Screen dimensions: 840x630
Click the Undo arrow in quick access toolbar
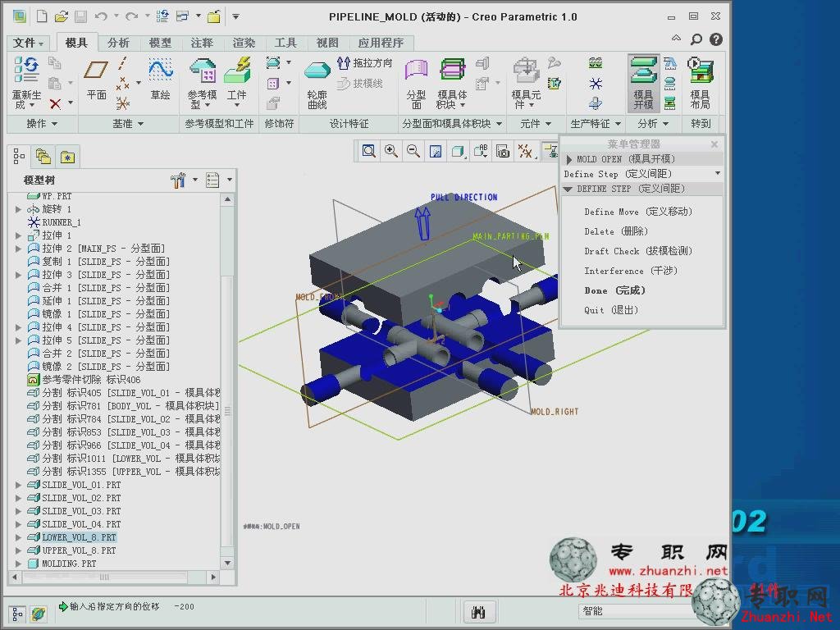(101, 16)
